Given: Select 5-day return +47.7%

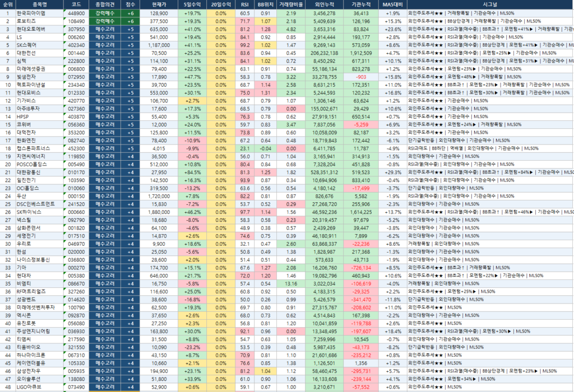Looking at the screenshot, I should [x=192, y=77].
